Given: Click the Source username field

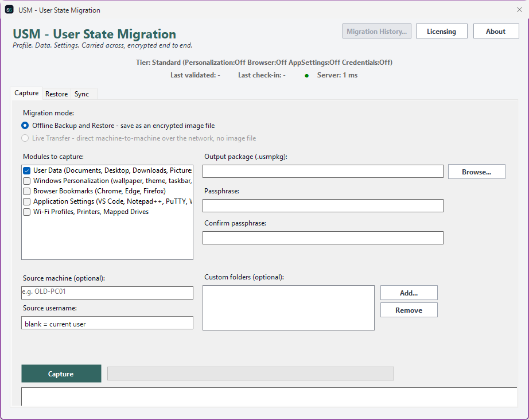Looking at the screenshot, I should (x=107, y=323).
